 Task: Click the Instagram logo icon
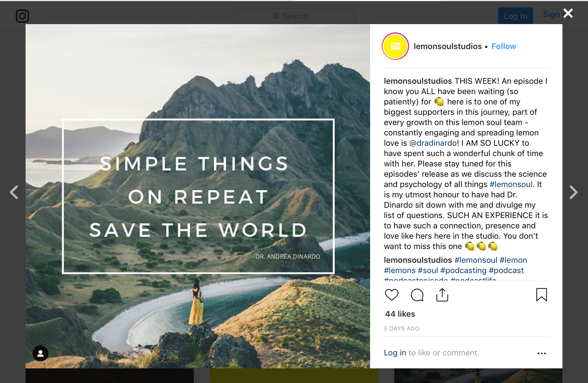(x=22, y=16)
